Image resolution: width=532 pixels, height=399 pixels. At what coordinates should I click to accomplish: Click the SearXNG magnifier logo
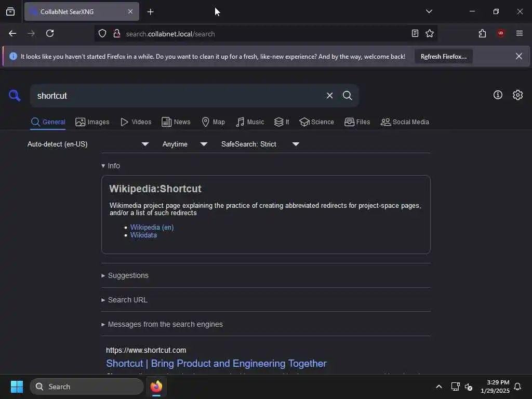(15, 96)
